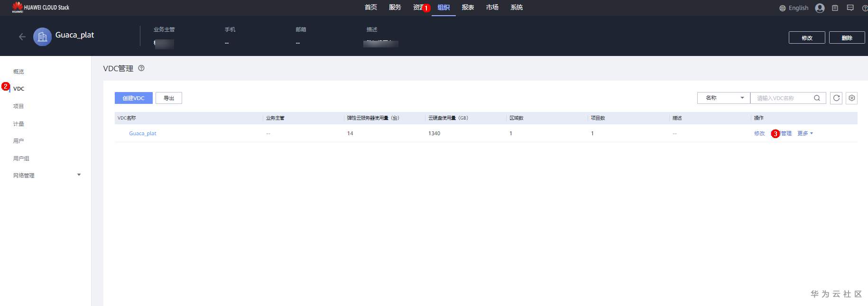Click the value 1340 in the table

434,133
